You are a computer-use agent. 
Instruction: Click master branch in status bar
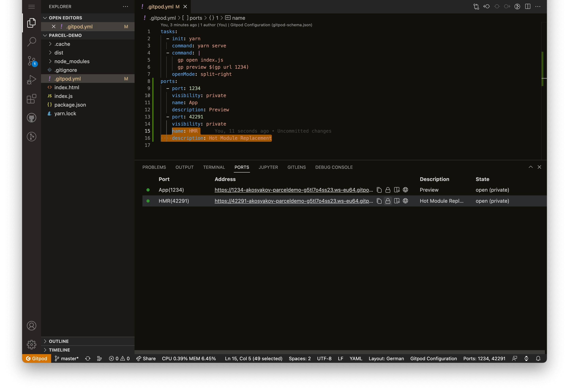click(66, 359)
